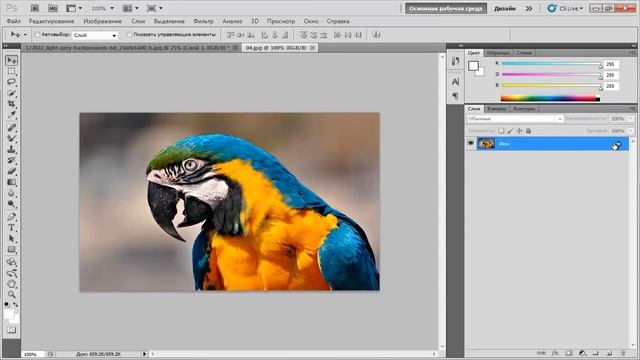Select the Gradient tool

point(11,182)
